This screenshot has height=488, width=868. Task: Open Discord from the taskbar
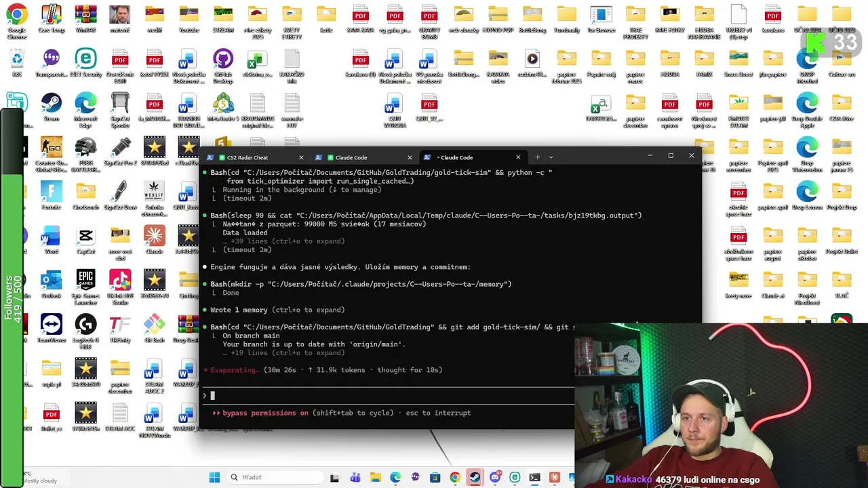point(495,477)
